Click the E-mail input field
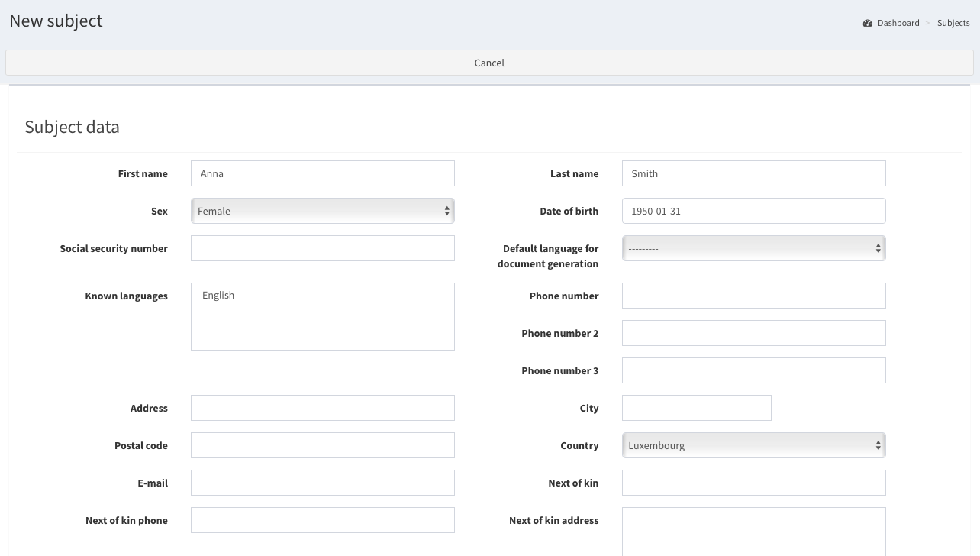This screenshot has height=556, width=980. (322, 483)
